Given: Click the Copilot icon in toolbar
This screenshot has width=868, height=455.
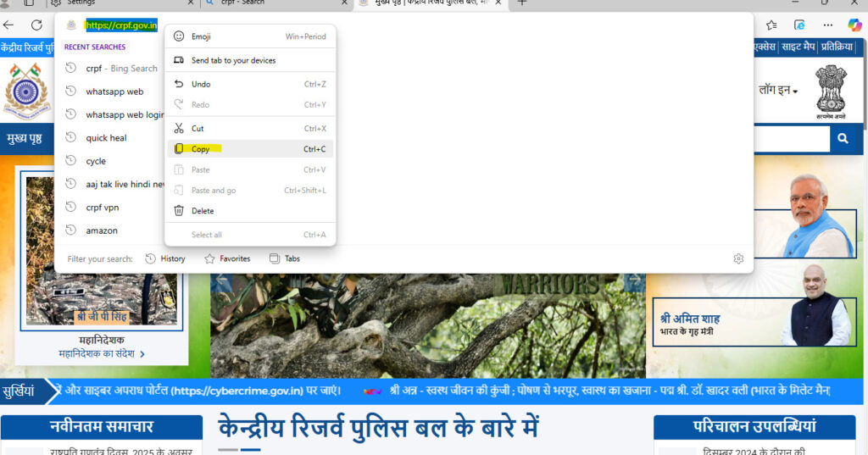Looking at the screenshot, I should [853, 25].
